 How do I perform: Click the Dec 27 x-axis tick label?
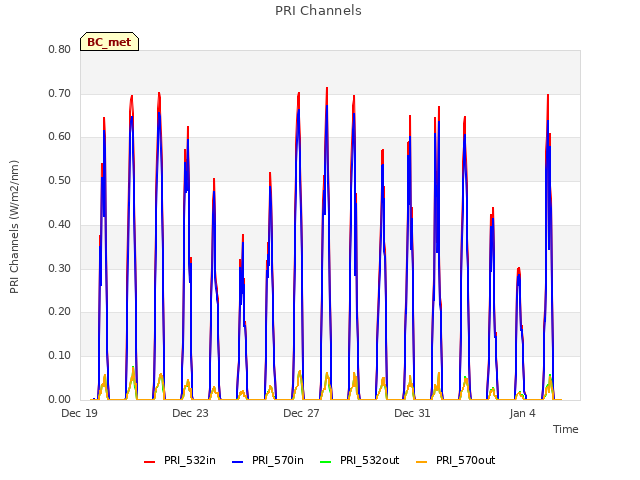(301, 413)
